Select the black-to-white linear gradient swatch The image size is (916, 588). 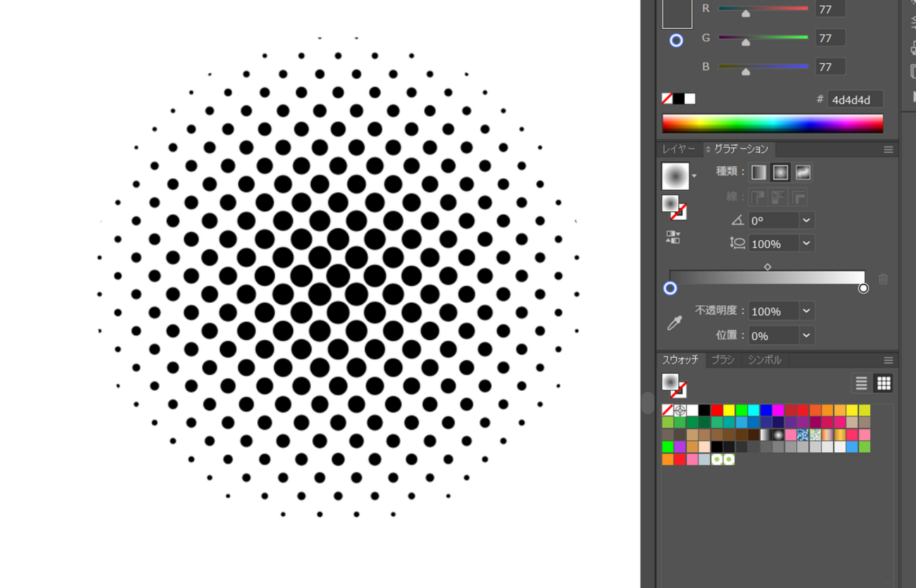click(766, 435)
